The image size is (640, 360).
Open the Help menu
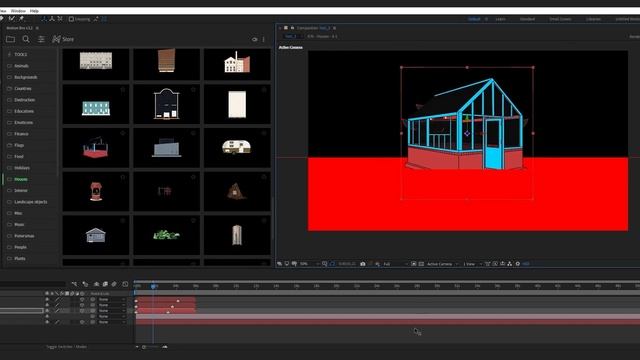(34, 11)
